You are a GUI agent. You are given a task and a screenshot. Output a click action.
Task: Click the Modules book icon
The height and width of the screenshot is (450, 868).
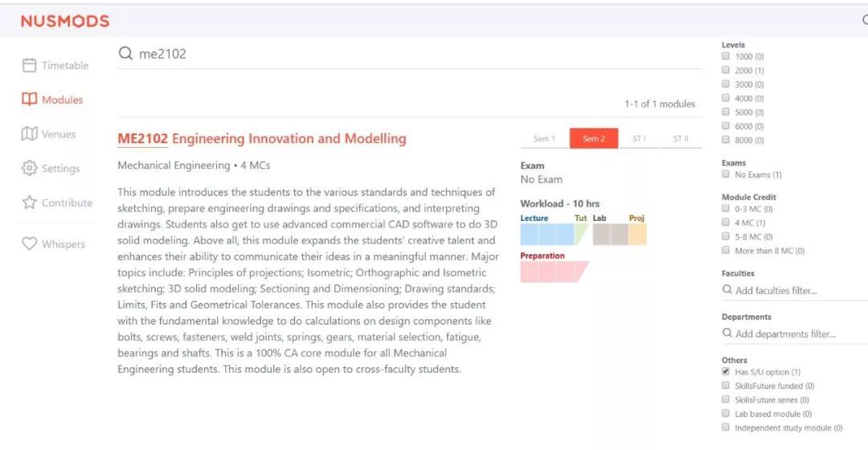[29, 100]
